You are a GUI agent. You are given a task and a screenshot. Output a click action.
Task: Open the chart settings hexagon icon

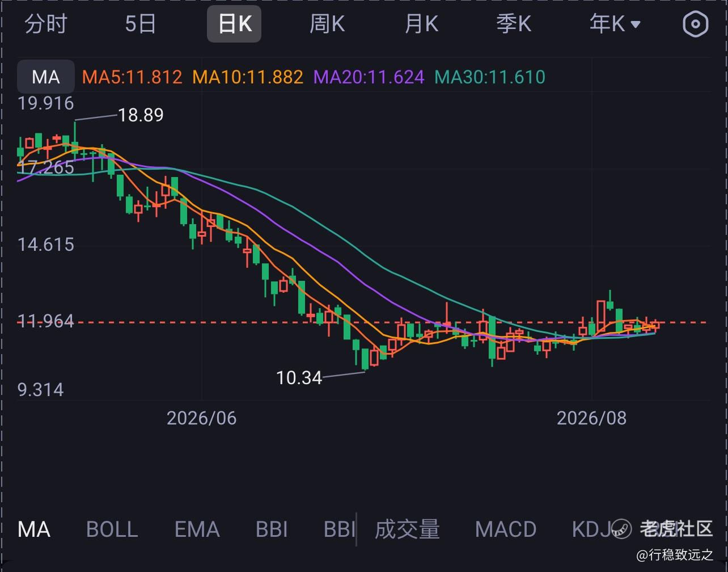coord(695,24)
